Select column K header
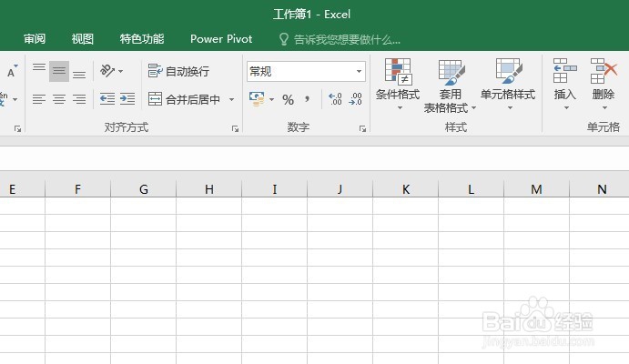 point(406,189)
